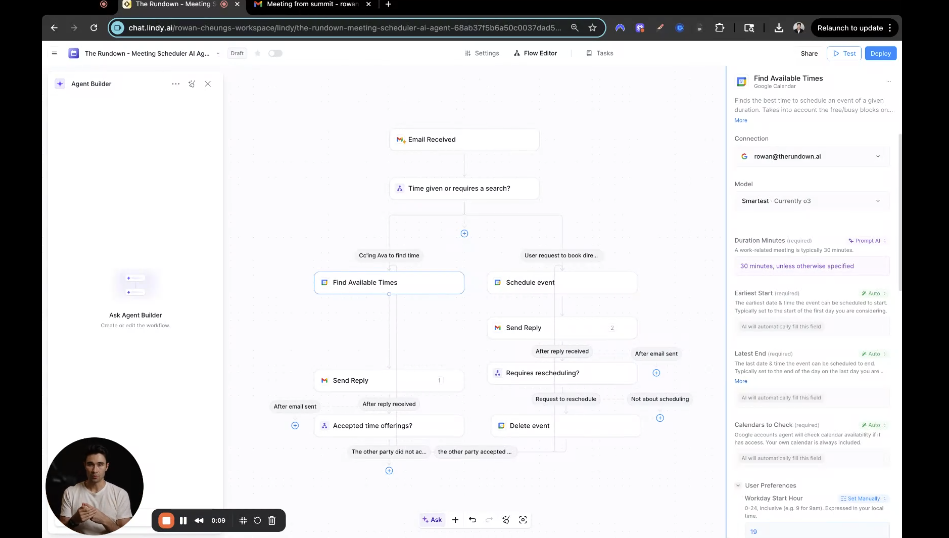
Task: Click the 'After reply received' label above Requires rescheduling
Action: (x=562, y=352)
